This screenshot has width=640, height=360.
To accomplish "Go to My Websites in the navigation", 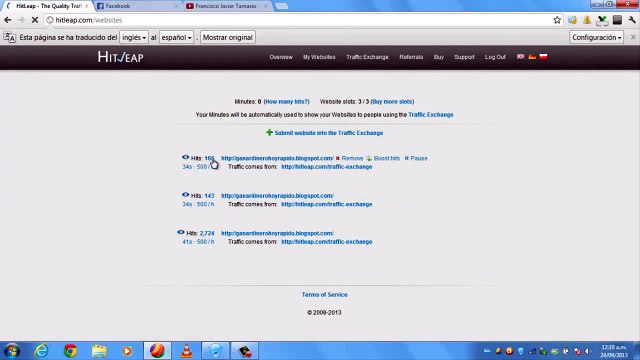I will tap(319, 57).
